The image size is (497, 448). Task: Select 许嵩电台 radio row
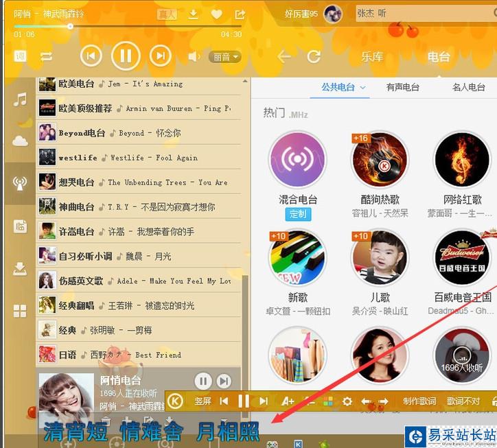[x=139, y=232]
